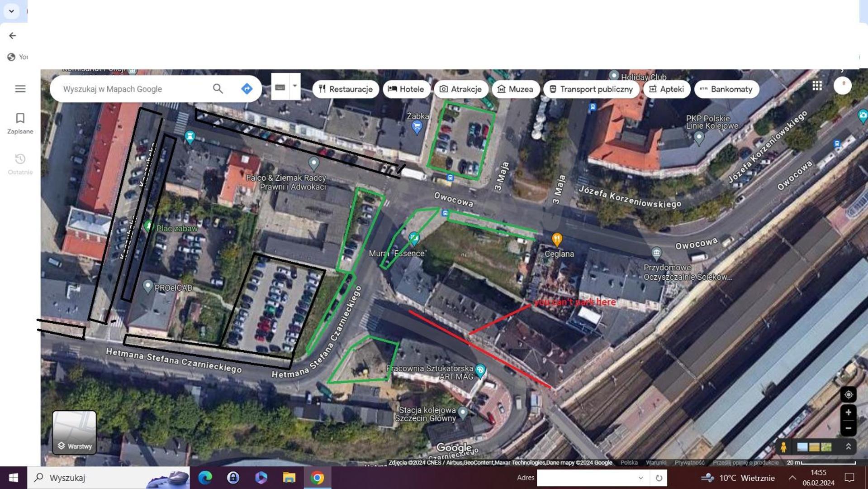
Task: Select the Falco & Ziemak Radcy Prawni pin
Action: 313,163
